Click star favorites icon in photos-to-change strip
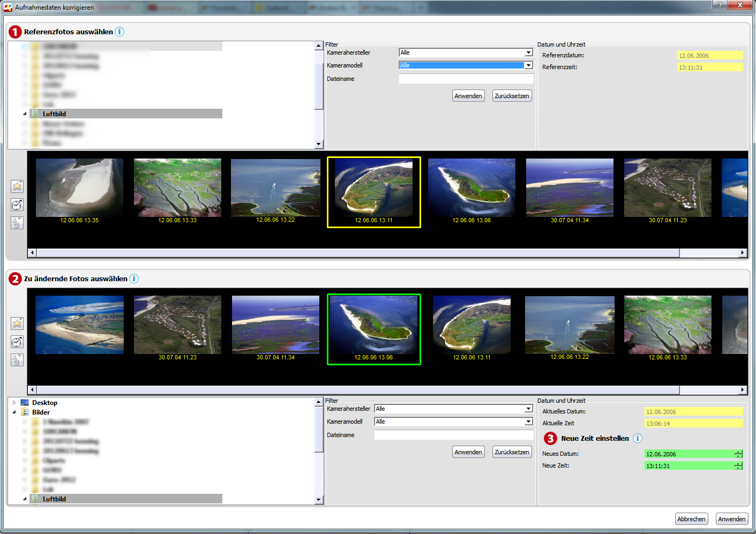756x534 pixels. pos(17,324)
